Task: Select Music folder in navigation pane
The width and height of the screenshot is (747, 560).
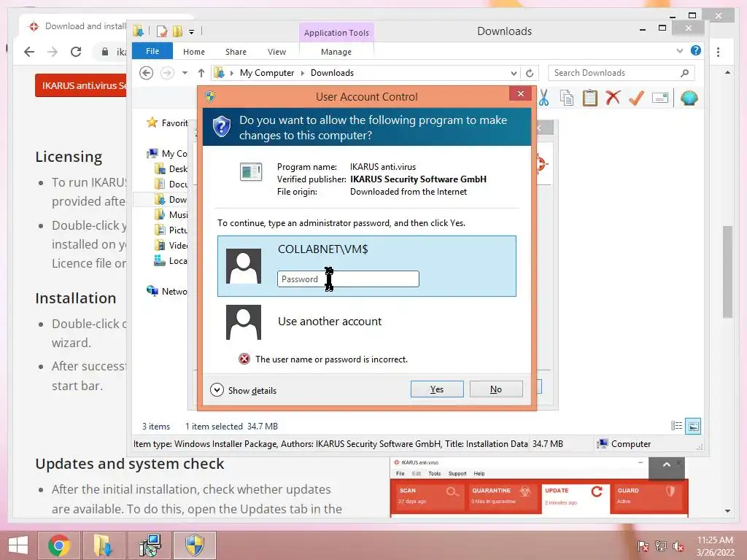Action: coord(171,215)
